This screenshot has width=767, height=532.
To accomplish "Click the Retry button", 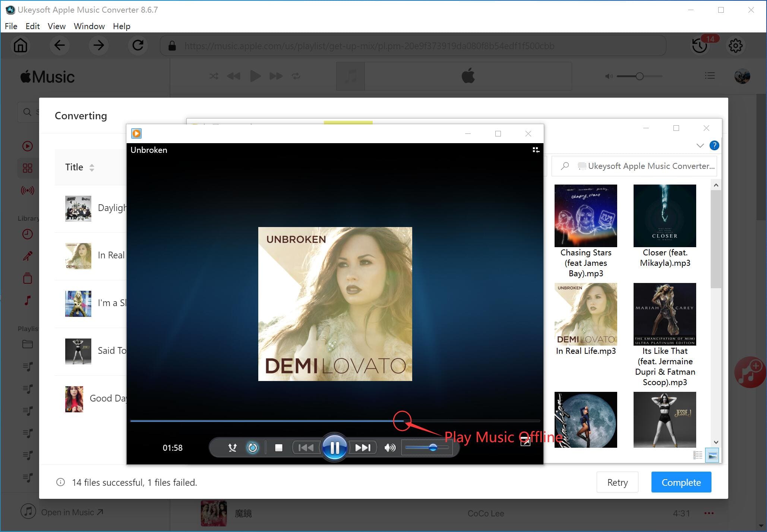I will click(617, 482).
